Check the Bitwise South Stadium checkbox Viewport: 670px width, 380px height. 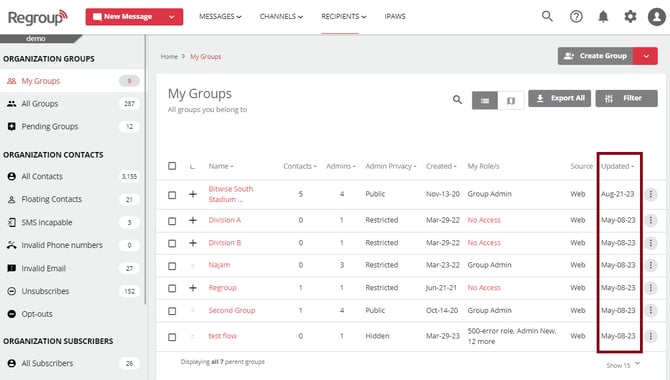pyautogui.click(x=172, y=195)
